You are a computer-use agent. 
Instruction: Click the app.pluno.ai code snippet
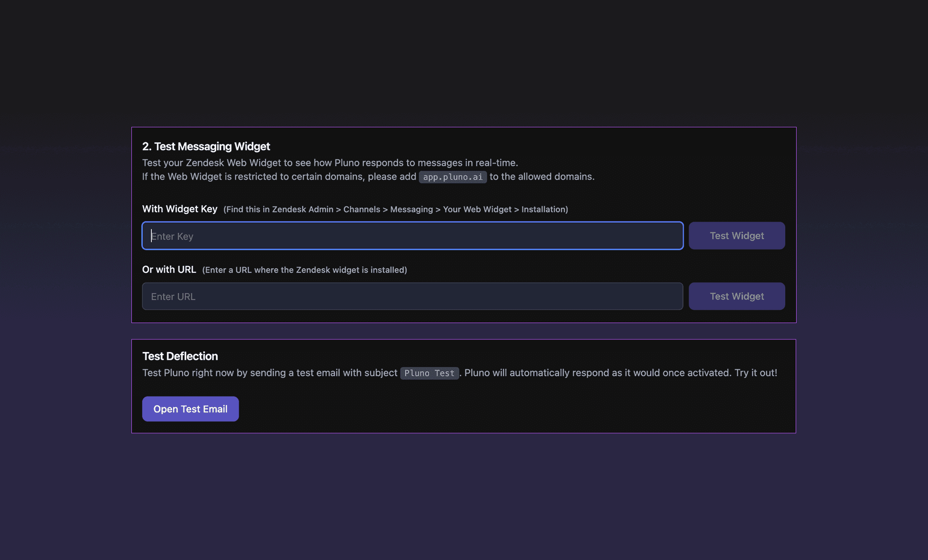(x=453, y=177)
